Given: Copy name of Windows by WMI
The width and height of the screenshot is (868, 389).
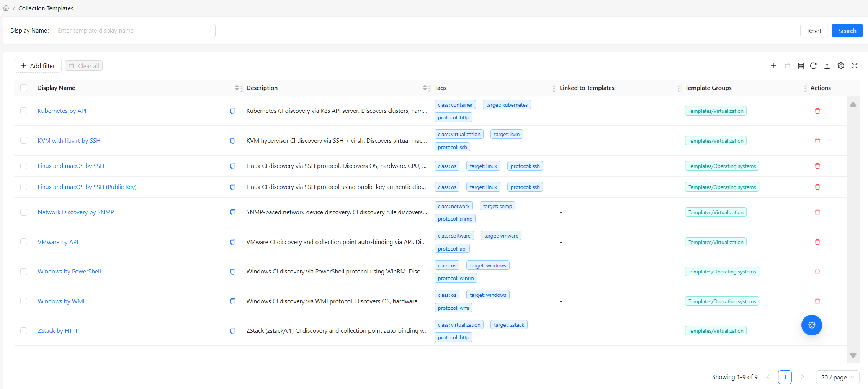Looking at the screenshot, I should 232,301.
